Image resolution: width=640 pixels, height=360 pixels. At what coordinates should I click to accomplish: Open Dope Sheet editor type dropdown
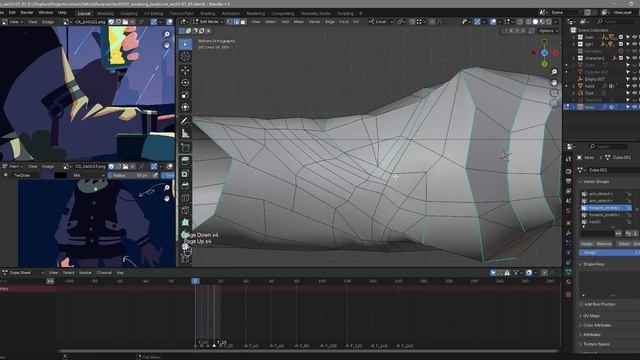pyautogui.click(x=22, y=273)
